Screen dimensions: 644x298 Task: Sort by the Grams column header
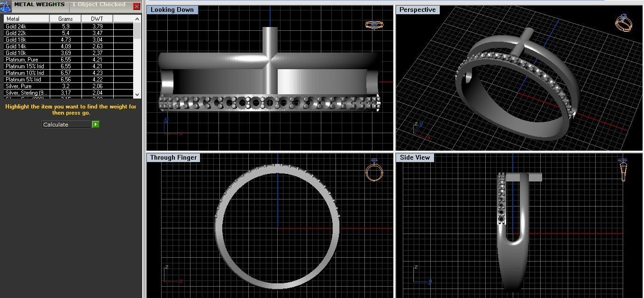tap(65, 18)
